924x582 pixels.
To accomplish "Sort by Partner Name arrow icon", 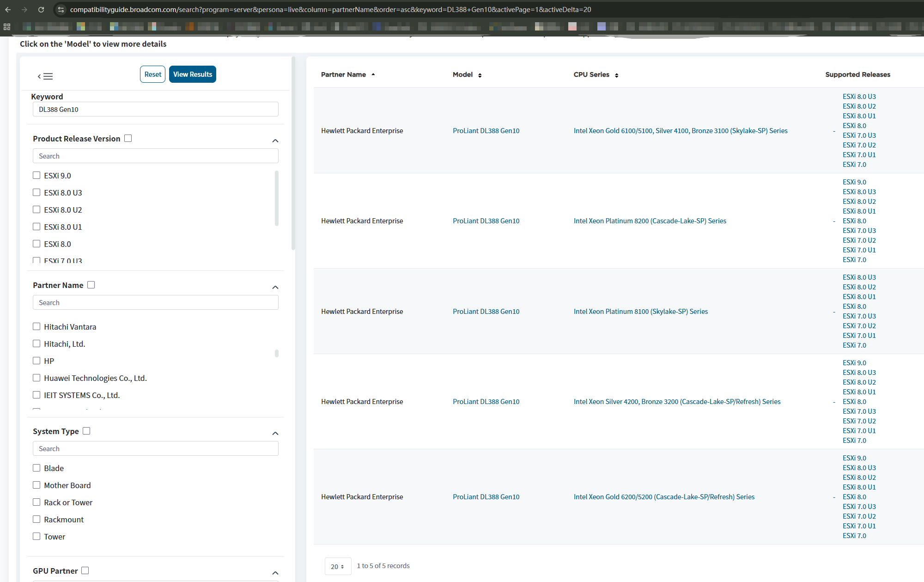I will coord(373,74).
